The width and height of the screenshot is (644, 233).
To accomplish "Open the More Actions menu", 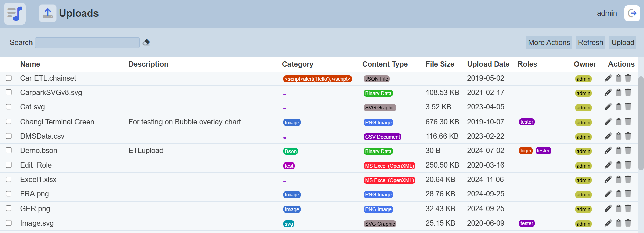I will pos(549,43).
